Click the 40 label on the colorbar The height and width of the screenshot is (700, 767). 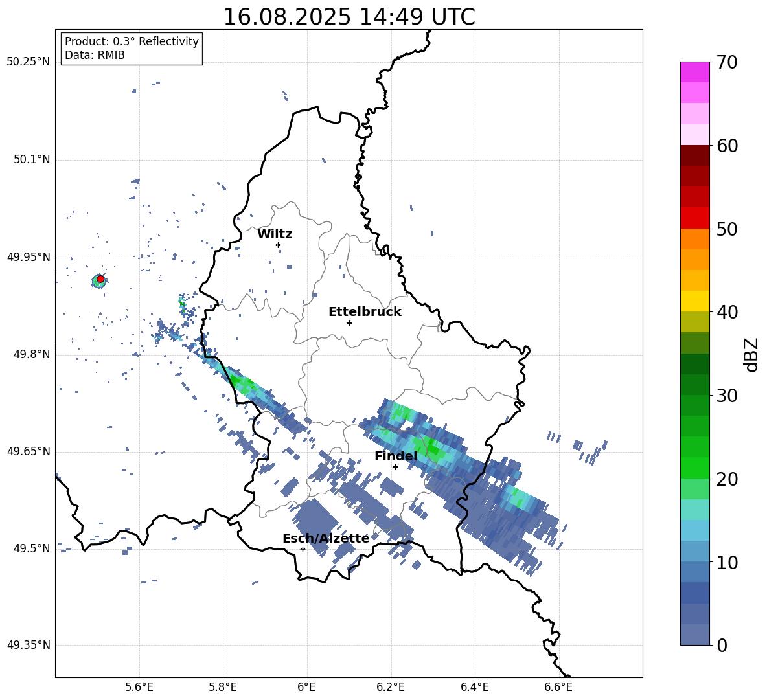727,312
